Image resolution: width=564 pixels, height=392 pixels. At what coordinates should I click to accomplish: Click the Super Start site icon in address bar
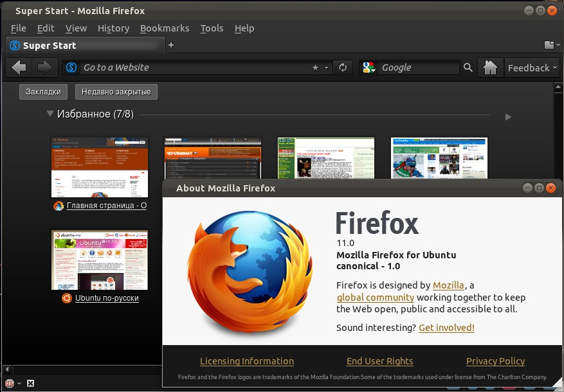click(71, 67)
